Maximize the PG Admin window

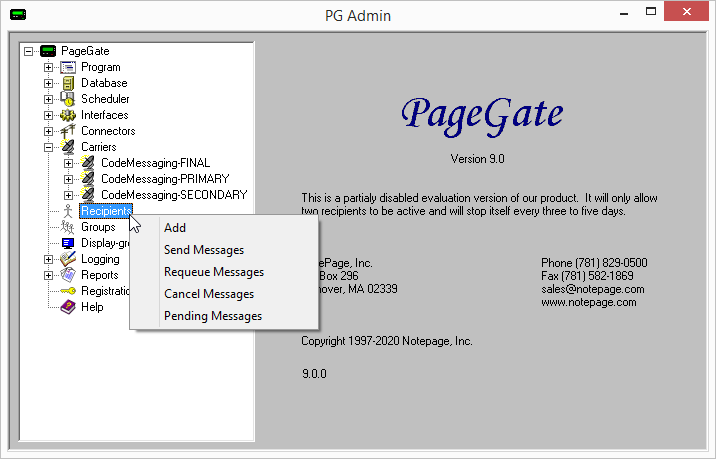[651, 12]
